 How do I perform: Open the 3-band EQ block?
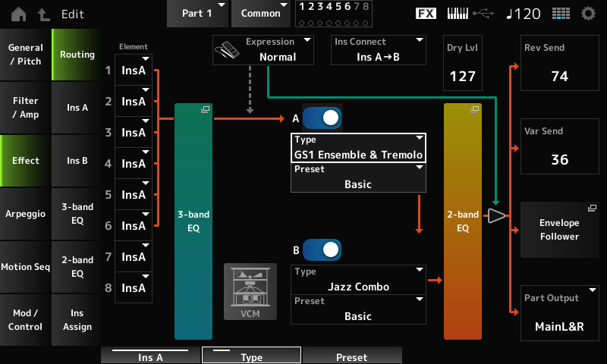click(193, 221)
